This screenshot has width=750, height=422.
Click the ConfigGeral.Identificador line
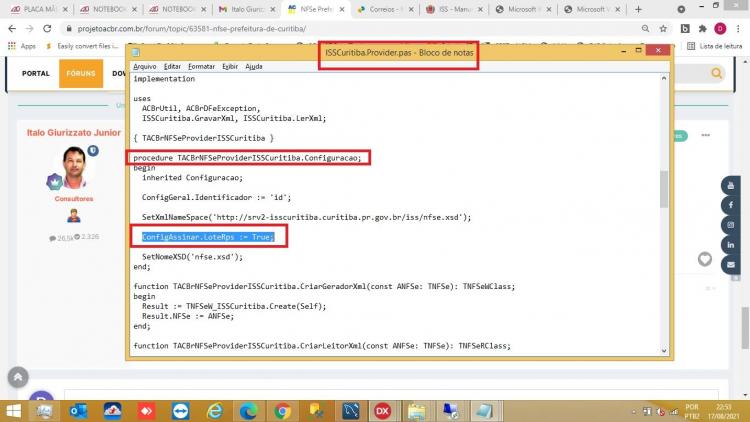coord(216,197)
